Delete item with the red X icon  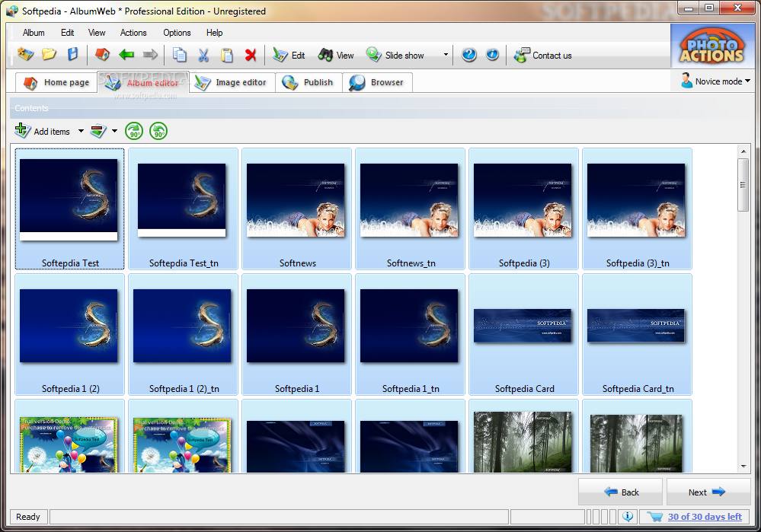tap(251, 55)
